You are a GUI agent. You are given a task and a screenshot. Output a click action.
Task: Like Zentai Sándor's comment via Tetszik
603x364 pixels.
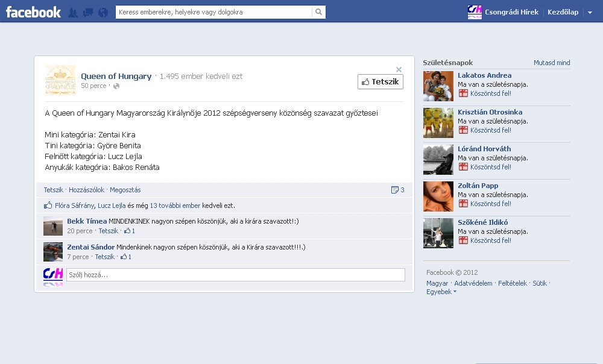(104, 257)
